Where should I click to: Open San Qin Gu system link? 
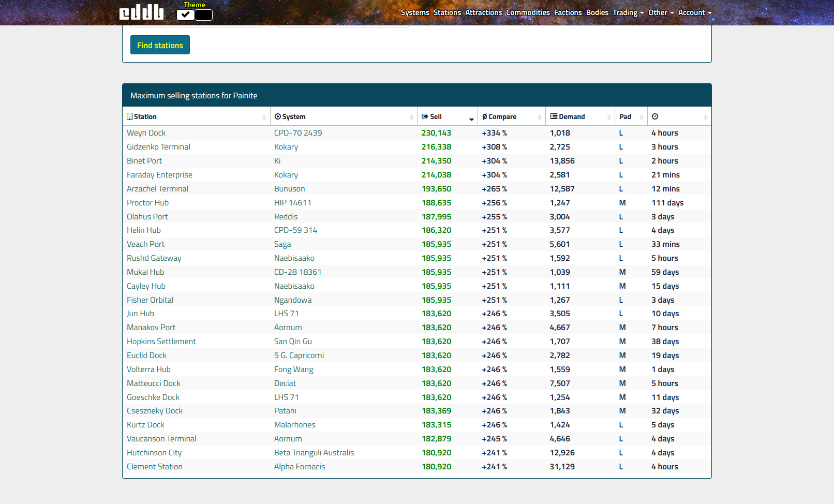[293, 342]
